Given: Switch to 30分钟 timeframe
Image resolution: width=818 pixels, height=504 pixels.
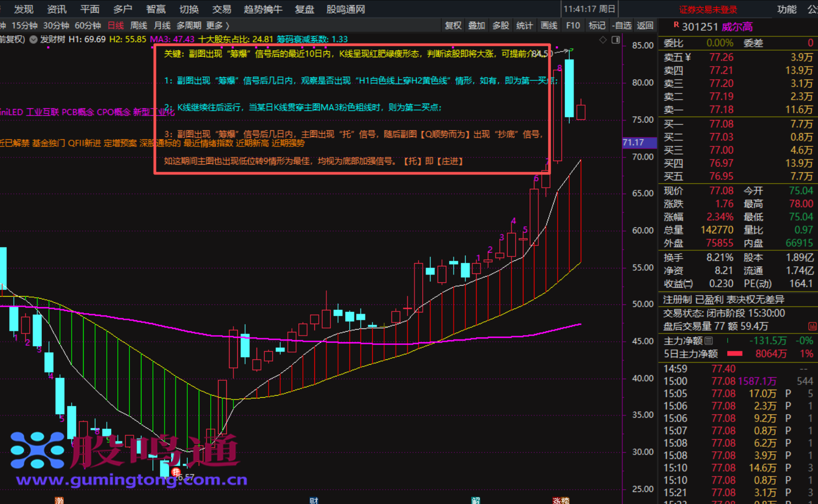Looking at the screenshot, I should 56,25.
